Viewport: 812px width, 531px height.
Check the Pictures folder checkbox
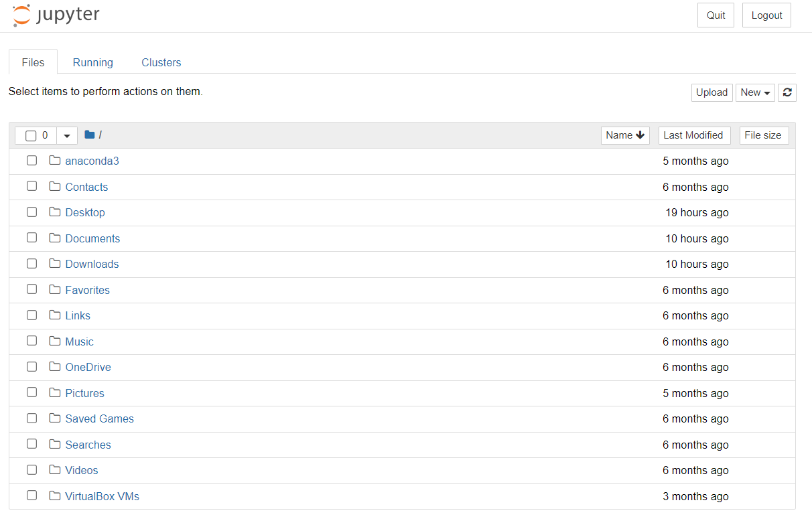point(31,392)
